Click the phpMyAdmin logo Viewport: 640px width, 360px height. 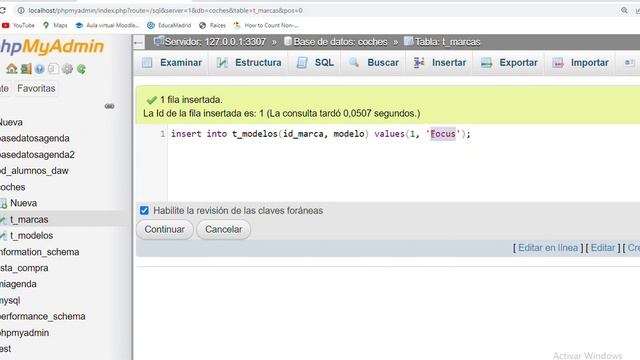52,47
